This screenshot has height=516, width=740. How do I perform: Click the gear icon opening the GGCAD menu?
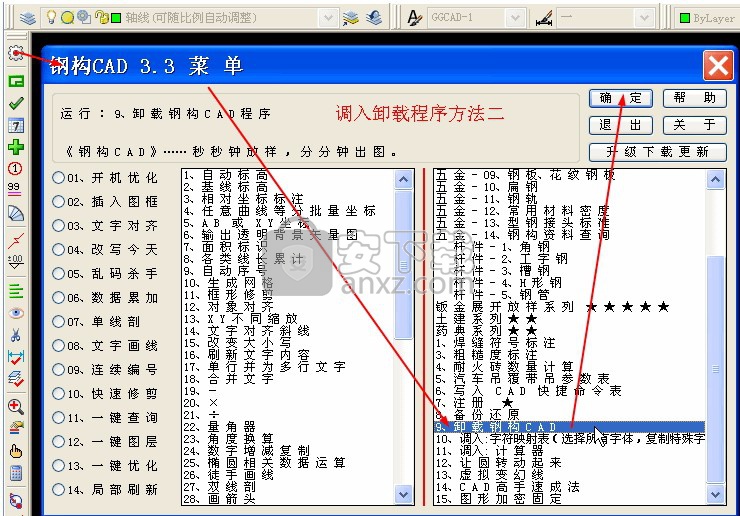16,52
